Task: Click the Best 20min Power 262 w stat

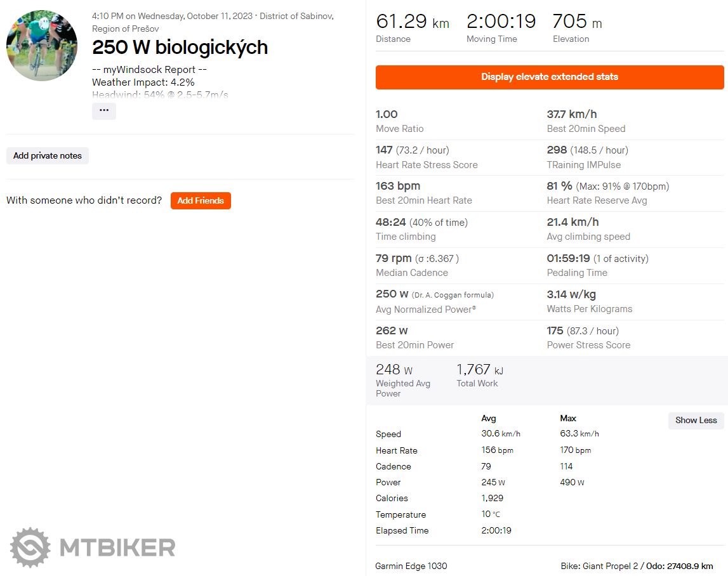Action: (x=392, y=331)
